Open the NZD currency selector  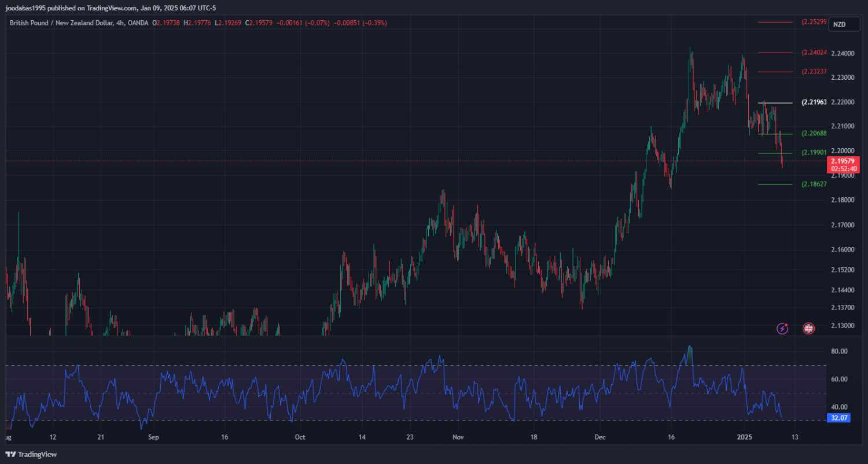pyautogui.click(x=838, y=24)
